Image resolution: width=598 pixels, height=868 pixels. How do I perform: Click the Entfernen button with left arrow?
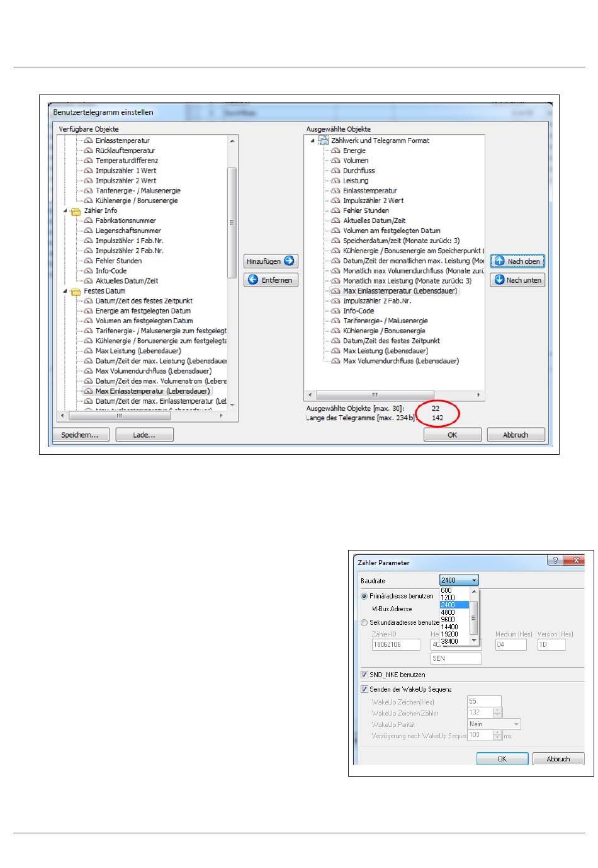[271, 280]
